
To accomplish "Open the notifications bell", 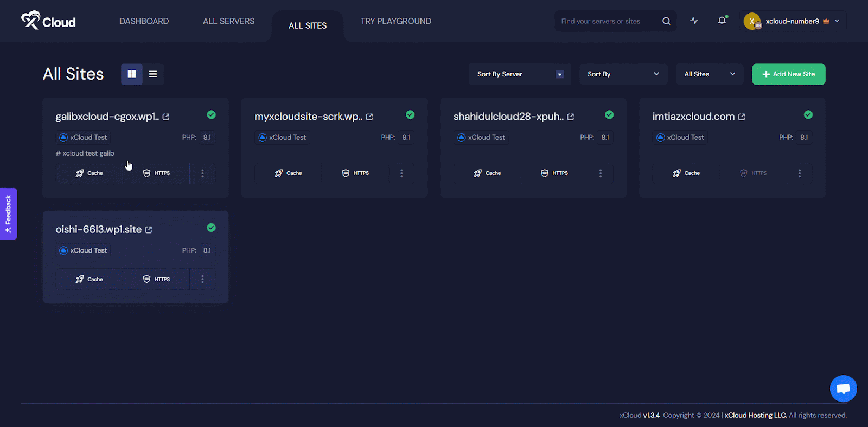I will (x=722, y=21).
